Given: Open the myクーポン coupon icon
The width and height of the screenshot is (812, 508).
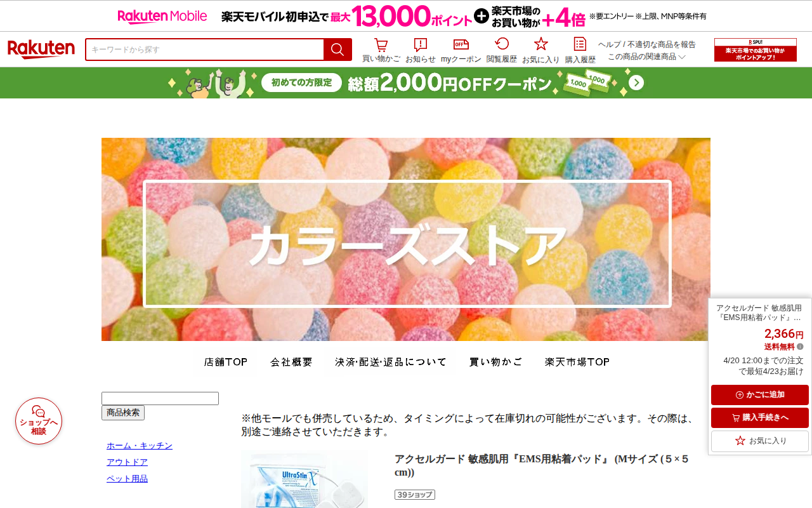Looking at the screenshot, I should 461,50.
